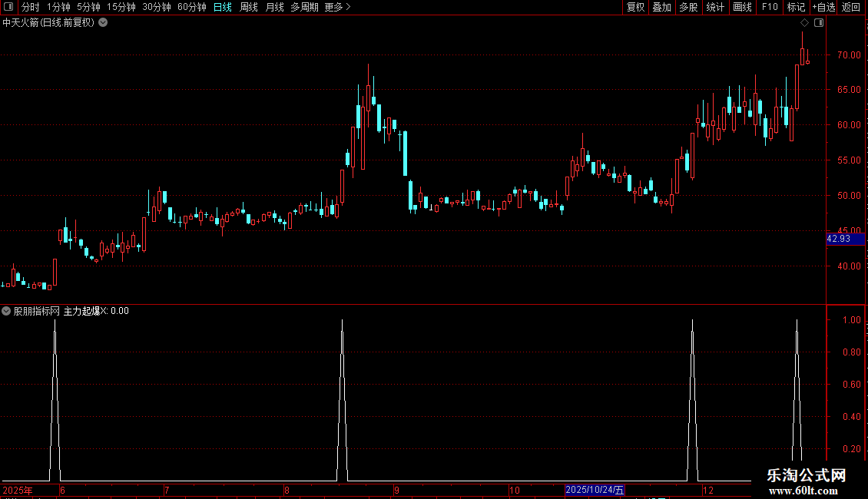868x499 pixels.
Task: Click the 2025年 label on time axis
Action: coord(18,490)
